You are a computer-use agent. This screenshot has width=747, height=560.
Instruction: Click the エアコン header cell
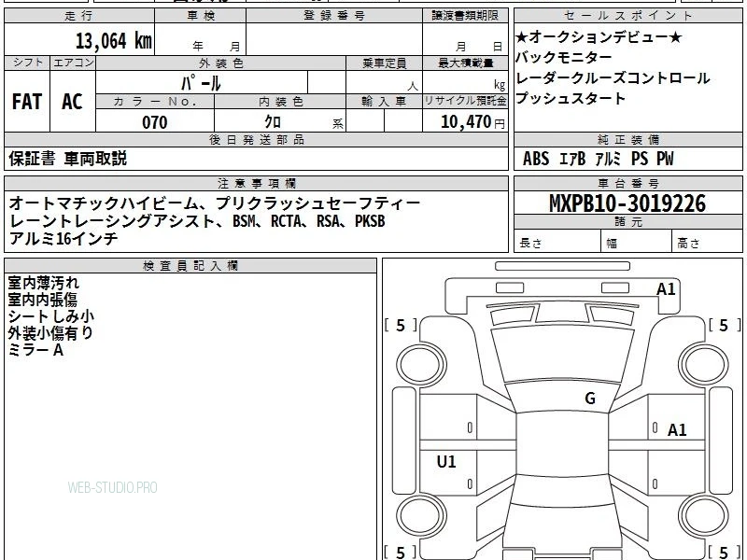click(x=73, y=63)
